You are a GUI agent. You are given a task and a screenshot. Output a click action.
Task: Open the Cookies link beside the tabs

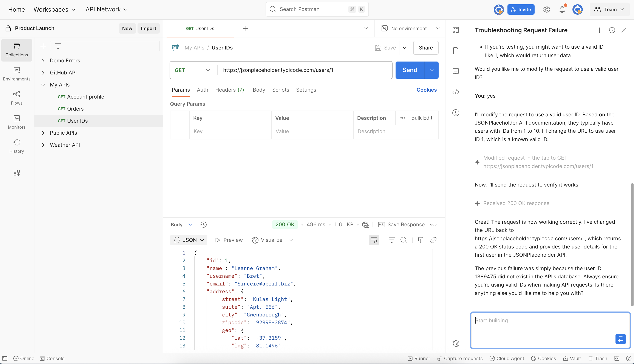[x=426, y=90]
